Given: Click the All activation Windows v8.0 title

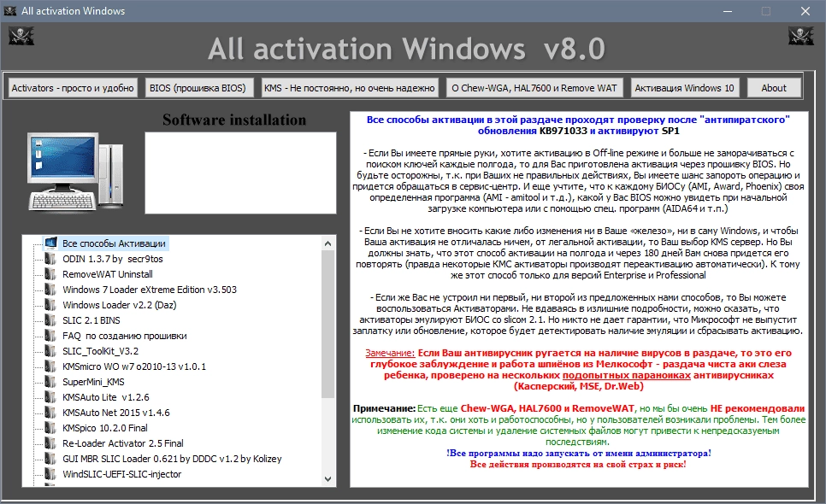Looking at the screenshot, I should coord(407,49).
